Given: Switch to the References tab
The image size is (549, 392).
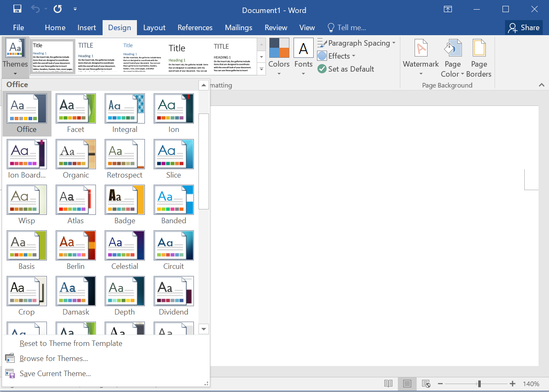Looking at the screenshot, I should pos(195,28).
